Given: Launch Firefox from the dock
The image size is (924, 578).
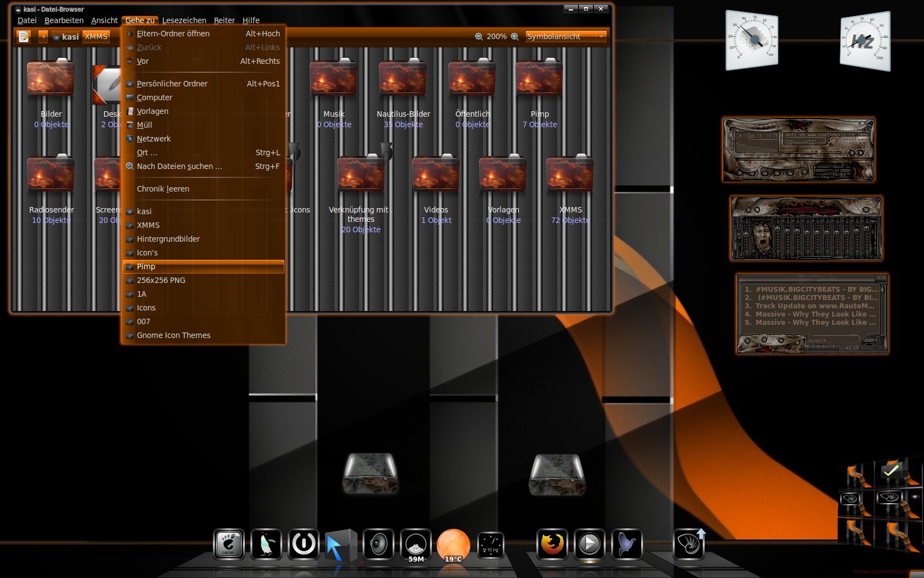Looking at the screenshot, I should (x=552, y=544).
